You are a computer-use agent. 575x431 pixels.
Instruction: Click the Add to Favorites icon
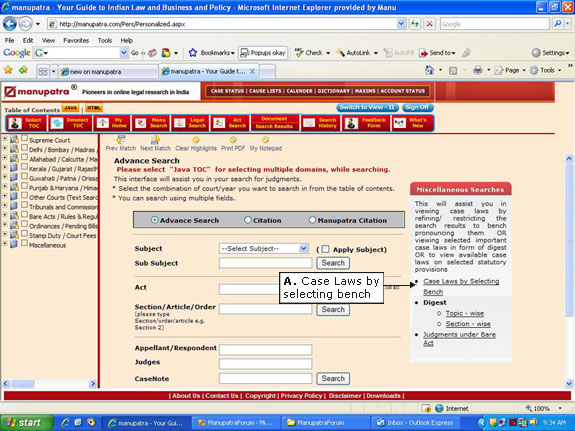tap(23, 70)
